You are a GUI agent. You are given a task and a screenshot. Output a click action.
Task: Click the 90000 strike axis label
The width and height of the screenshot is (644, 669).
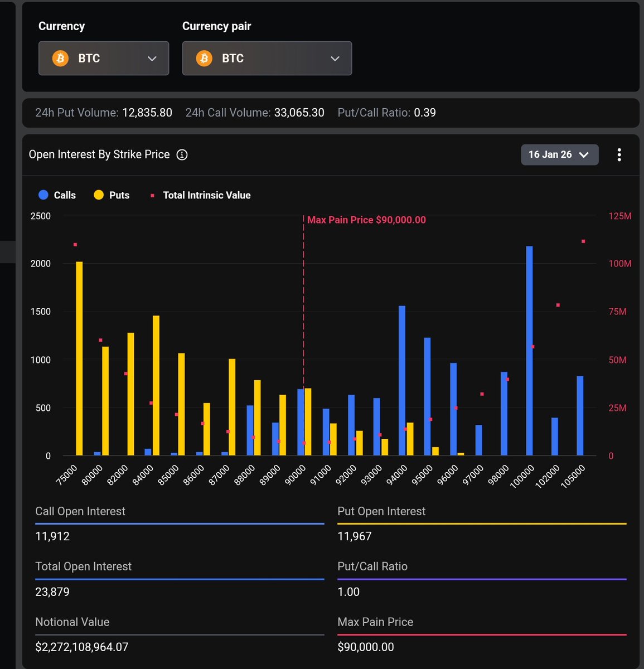click(x=296, y=474)
